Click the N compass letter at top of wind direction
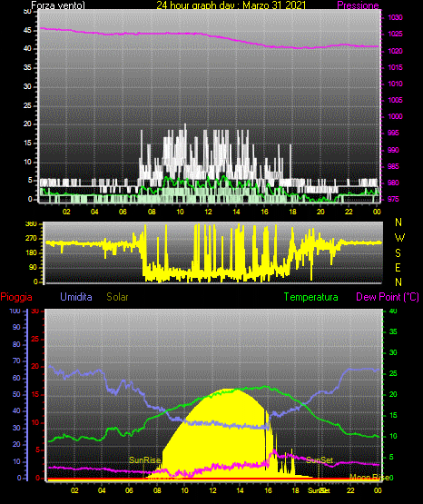The width and height of the screenshot is (423, 504). pos(398,222)
